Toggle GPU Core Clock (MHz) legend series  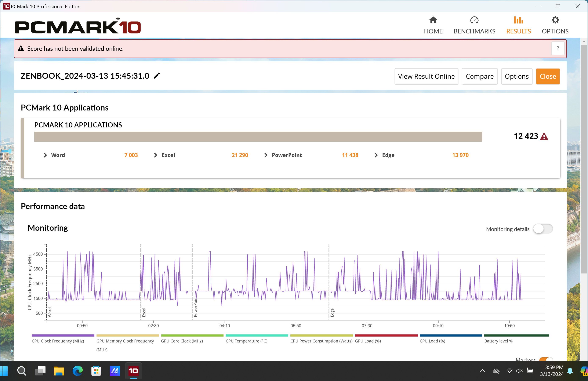[x=192, y=339]
